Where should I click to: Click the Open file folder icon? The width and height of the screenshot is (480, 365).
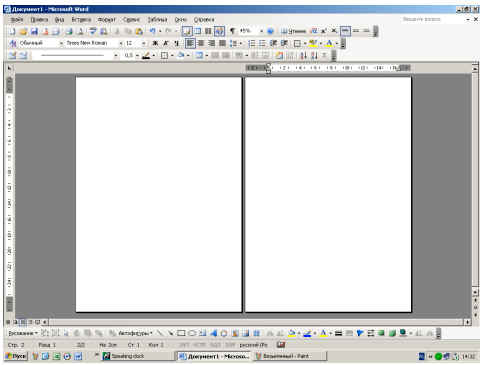(23, 31)
